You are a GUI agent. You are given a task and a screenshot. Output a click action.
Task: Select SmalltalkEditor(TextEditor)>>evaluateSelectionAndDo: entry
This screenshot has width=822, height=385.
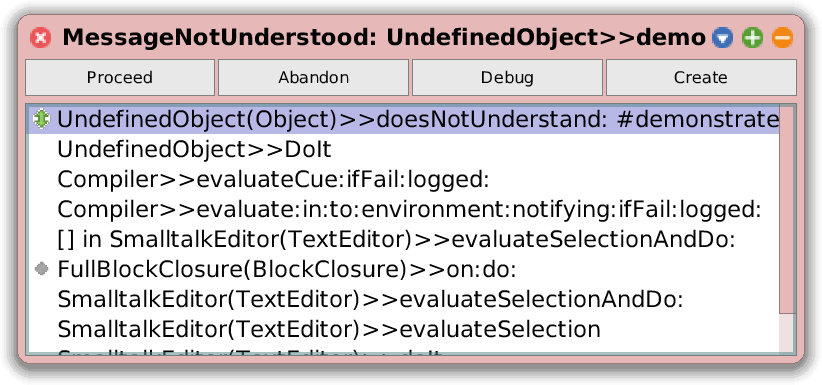(403, 299)
